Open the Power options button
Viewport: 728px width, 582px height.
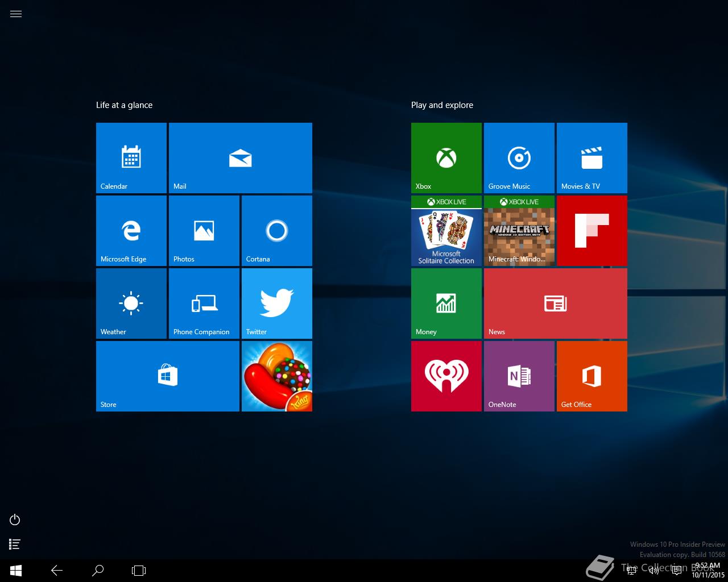tap(15, 519)
